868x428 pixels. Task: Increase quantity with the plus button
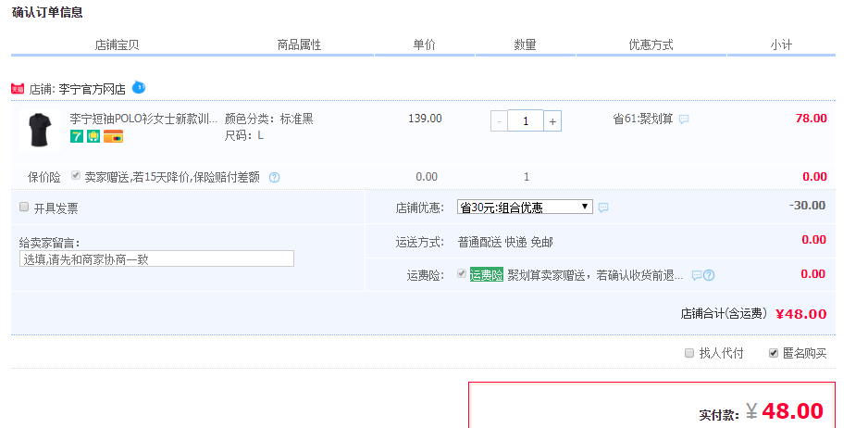pos(552,120)
